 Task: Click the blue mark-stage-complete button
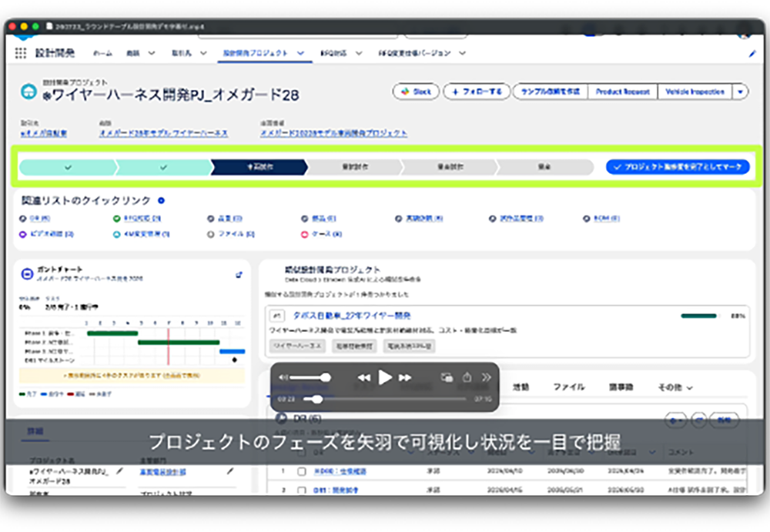click(x=678, y=167)
